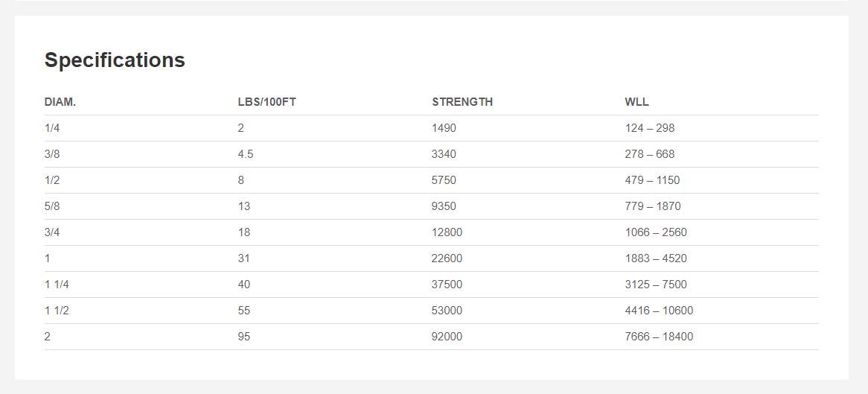Click the 1 1/4 diameter cell

pyautogui.click(x=57, y=285)
